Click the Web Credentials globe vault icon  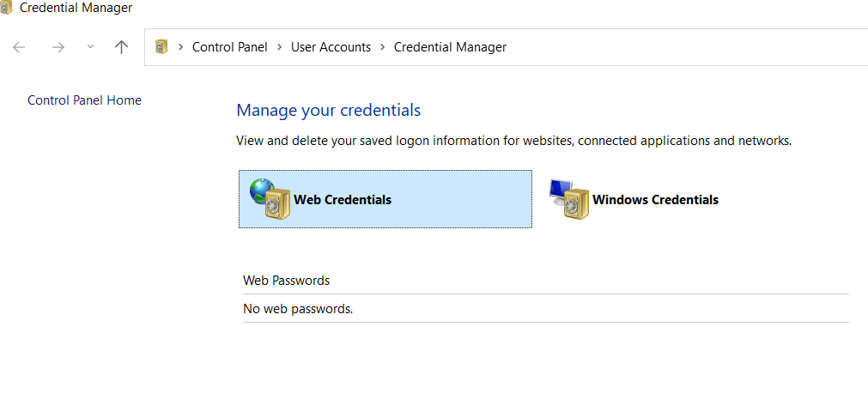coord(270,199)
